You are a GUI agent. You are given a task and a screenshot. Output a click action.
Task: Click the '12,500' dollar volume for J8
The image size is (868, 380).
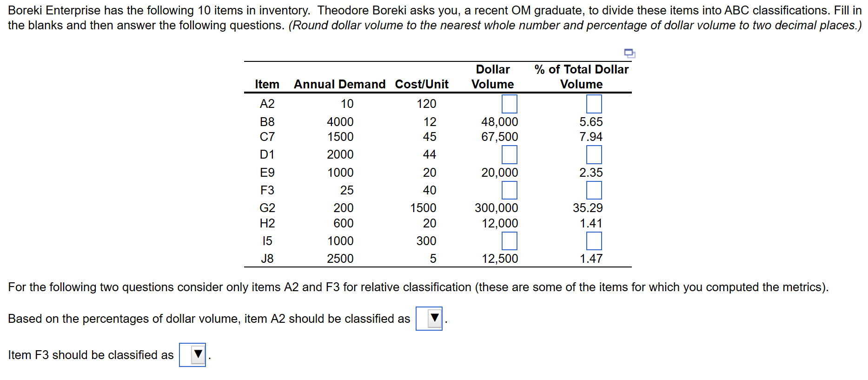tap(499, 259)
